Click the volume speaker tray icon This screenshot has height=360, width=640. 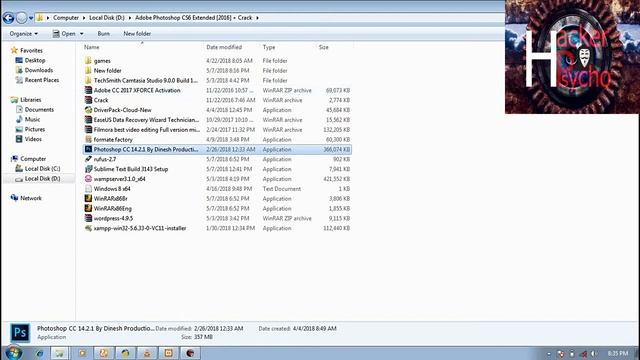pos(593,353)
